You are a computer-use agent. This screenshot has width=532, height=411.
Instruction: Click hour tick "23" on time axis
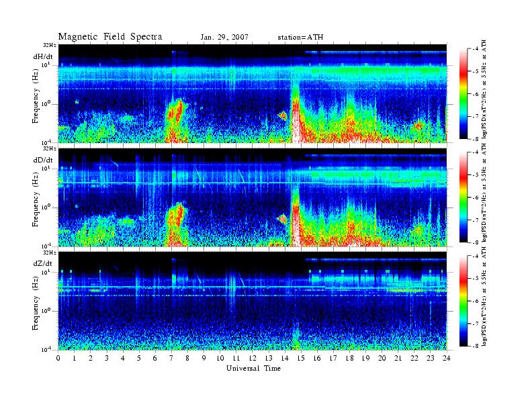point(430,358)
